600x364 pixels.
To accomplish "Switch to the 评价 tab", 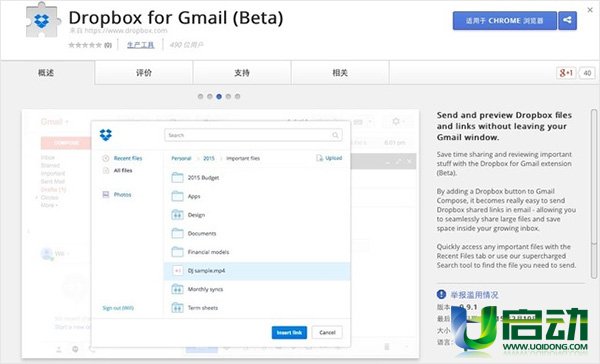I will click(x=144, y=73).
